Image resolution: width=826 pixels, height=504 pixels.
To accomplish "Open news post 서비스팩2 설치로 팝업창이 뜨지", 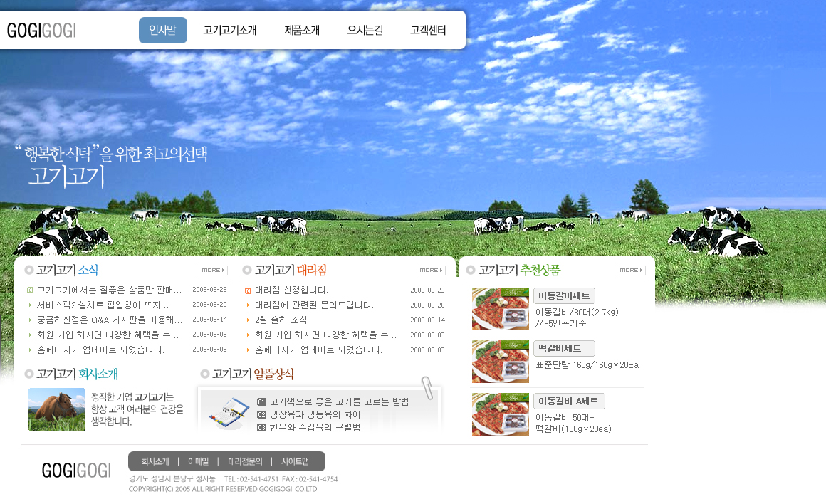I will click(103, 305).
